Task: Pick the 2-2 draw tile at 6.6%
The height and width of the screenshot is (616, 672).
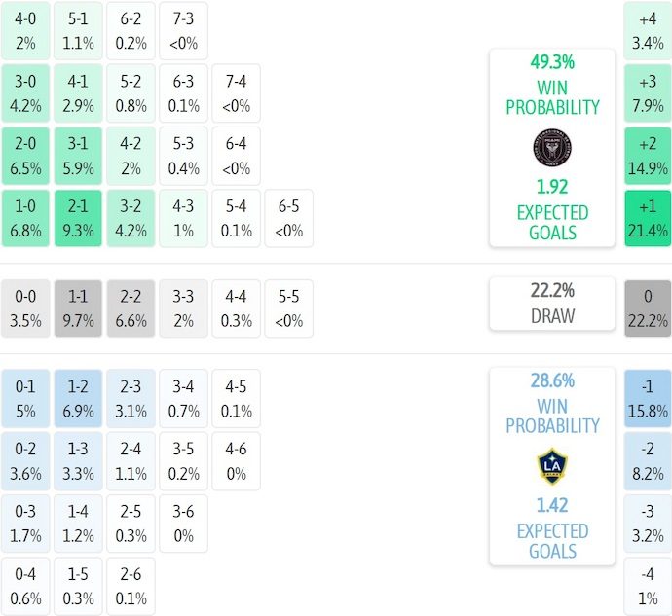Action: (131, 308)
